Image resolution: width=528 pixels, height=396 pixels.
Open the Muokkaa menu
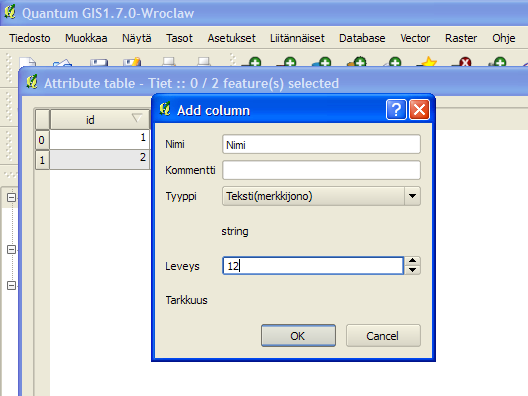pos(86,38)
